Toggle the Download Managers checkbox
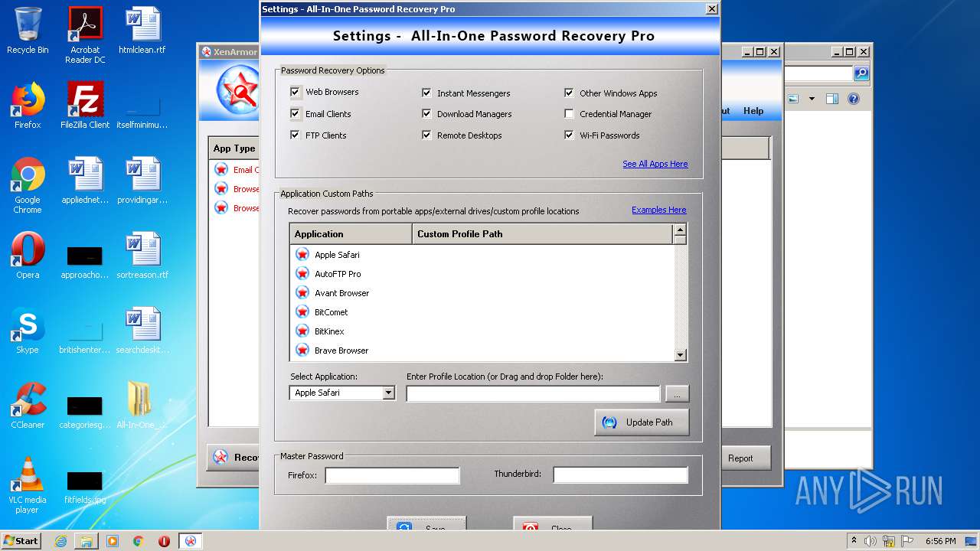This screenshot has height=551, width=980. point(426,113)
